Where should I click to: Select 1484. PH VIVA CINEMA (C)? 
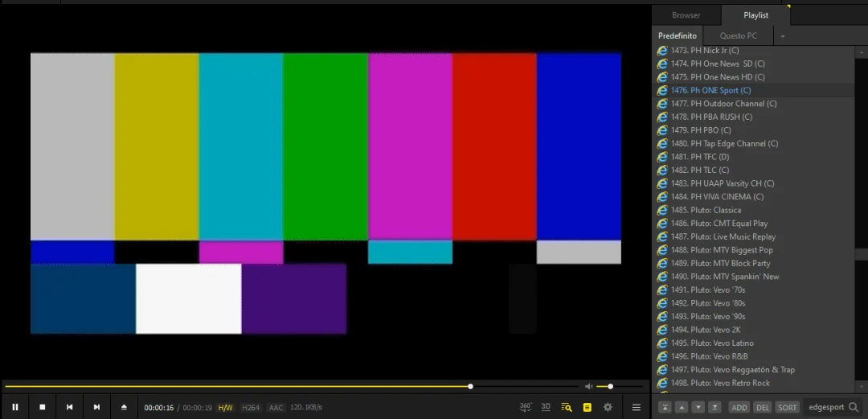(x=753, y=197)
